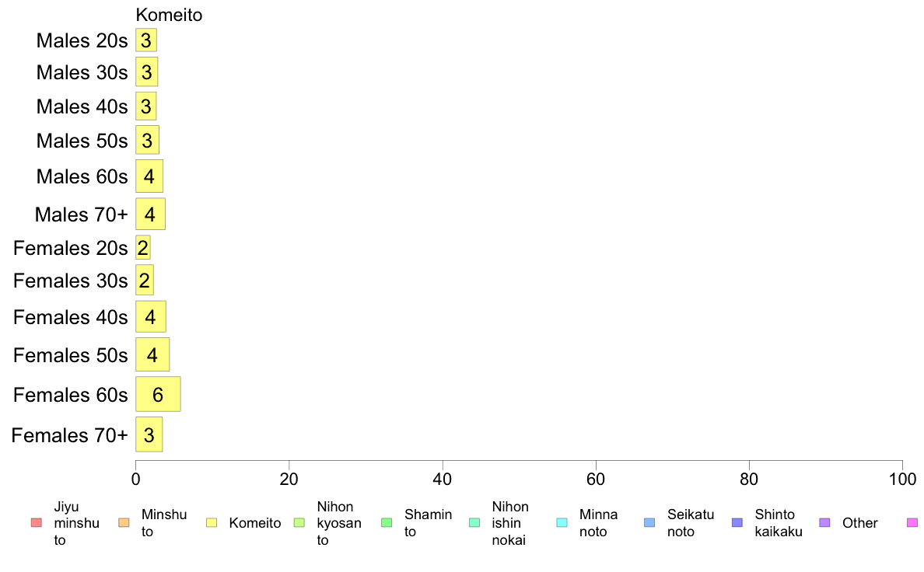Click the Shinto kaikaku legend swatch
This screenshot has width=924, height=572.
tap(737, 522)
